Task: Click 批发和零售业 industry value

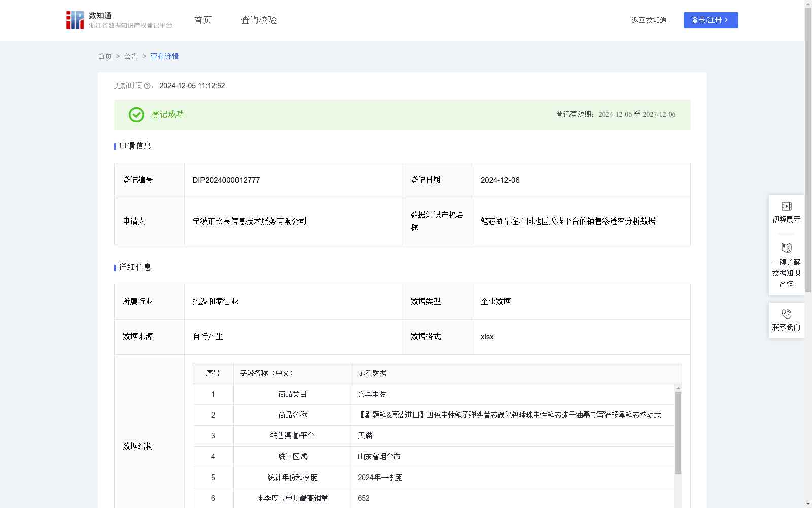Action: (215, 302)
